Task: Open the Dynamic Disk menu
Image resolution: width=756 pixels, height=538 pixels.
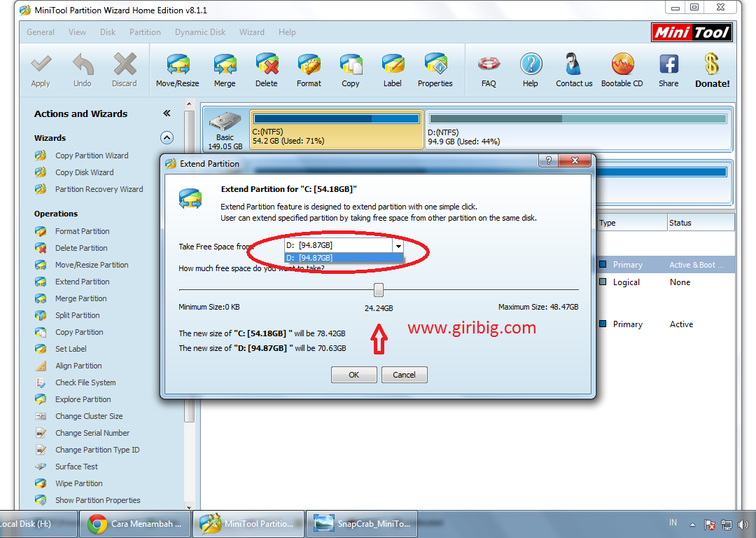Action: [x=200, y=32]
